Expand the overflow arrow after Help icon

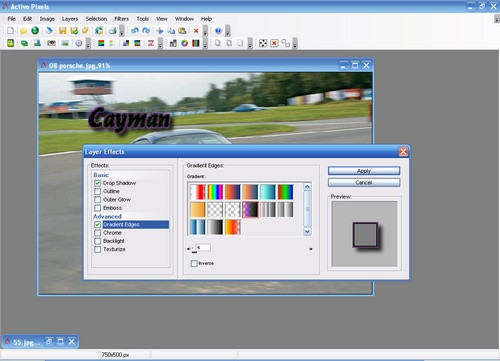[228, 31]
